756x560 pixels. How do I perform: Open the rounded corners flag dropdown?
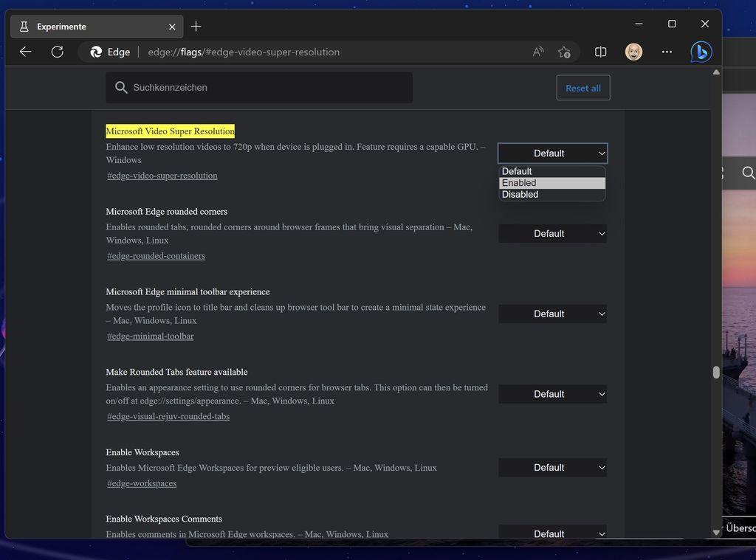[x=552, y=234]
